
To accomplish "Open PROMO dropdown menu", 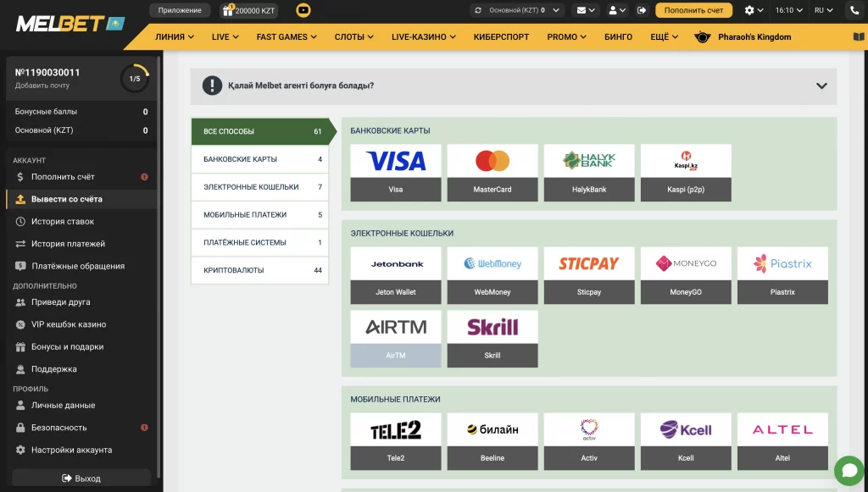I will (566, 37).
